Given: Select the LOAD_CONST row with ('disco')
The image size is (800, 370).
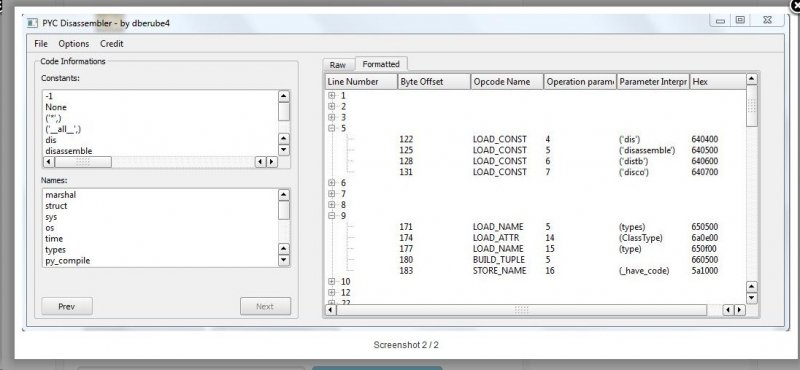Looking at the screenshot, I should (536, 172).
